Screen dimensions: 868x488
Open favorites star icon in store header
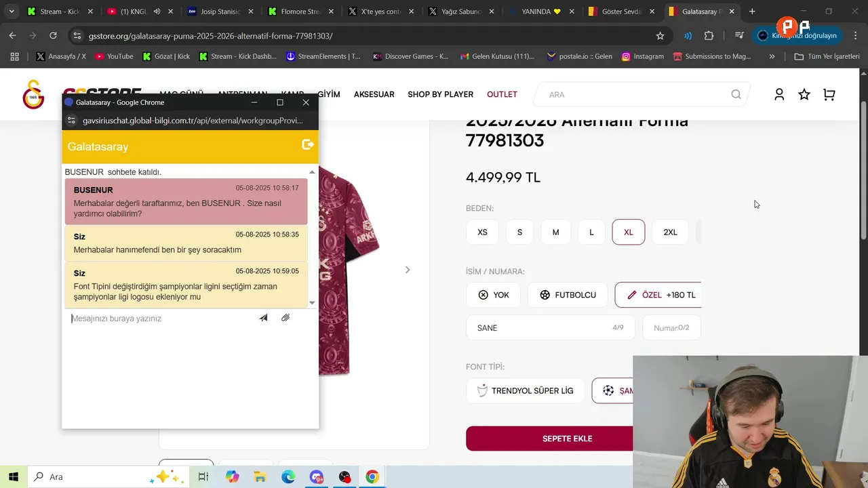804,95
